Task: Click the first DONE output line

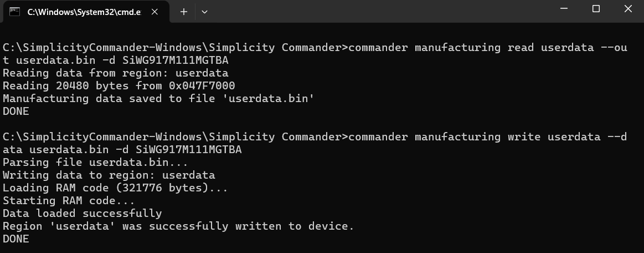Action: (16, 112)
